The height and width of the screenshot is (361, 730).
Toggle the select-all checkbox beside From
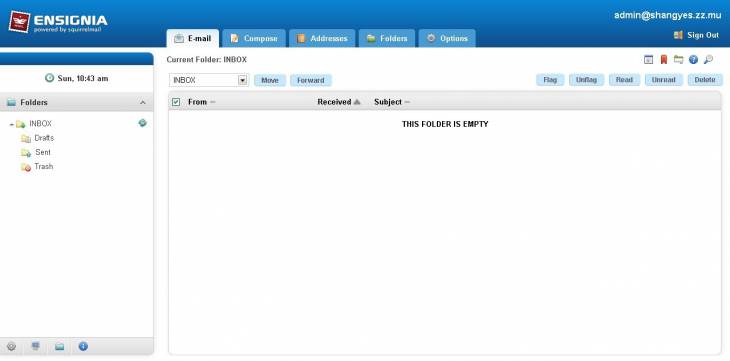click(x=176, y=102)
